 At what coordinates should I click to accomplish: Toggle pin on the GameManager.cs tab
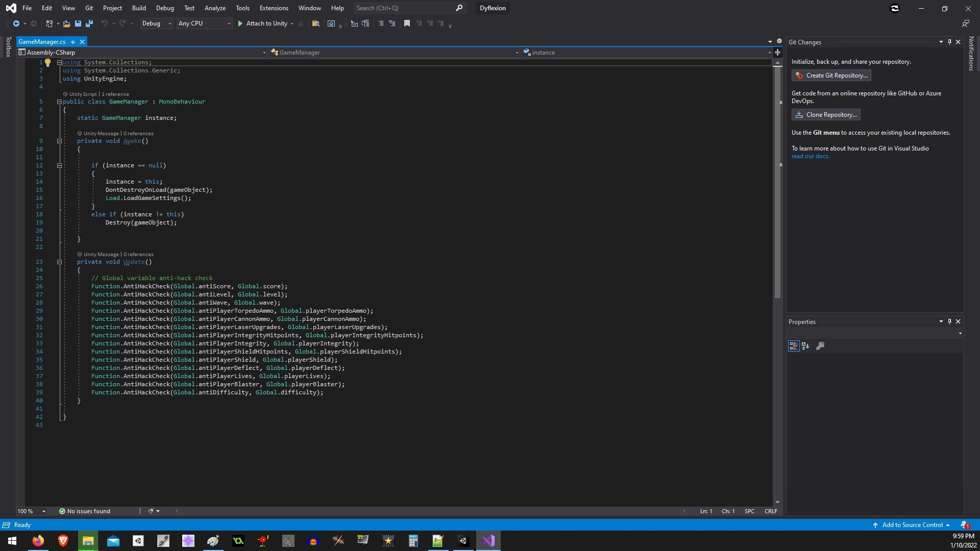tap(73, 42)
